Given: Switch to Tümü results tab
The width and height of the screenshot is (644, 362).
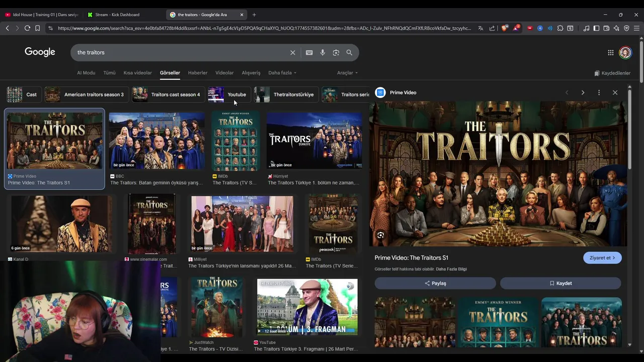Looking at the screenshot, I should [x=109, y=73].
